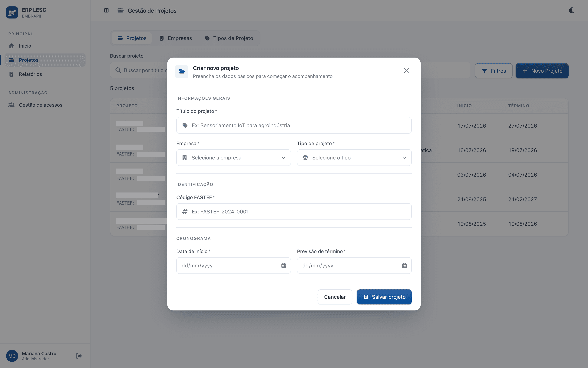Open the Filtros button
Screen dimensions: 588x368
[494, 71]
